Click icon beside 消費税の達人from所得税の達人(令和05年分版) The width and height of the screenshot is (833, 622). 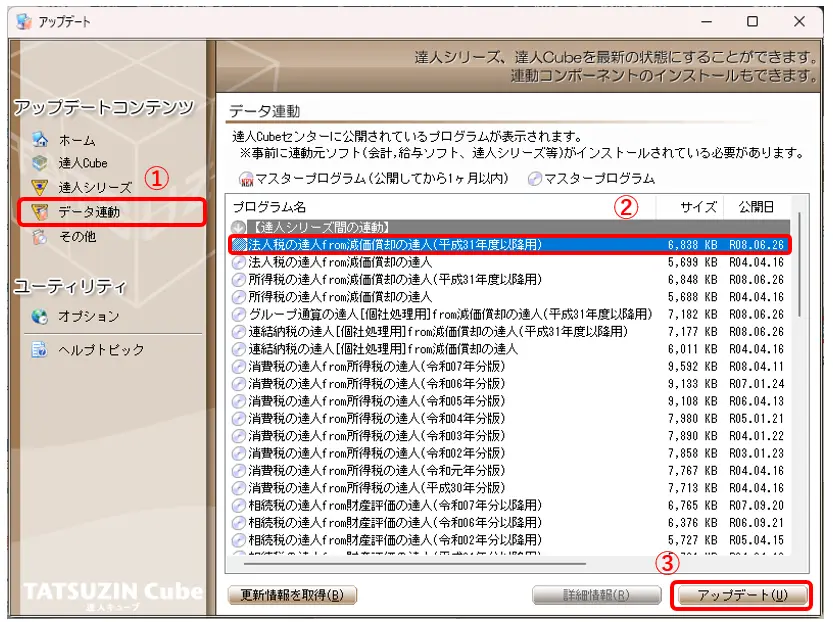tap(239, 401)
